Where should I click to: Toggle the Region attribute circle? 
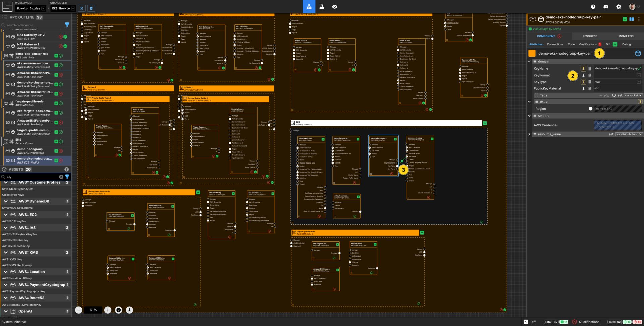click(590, 109)
